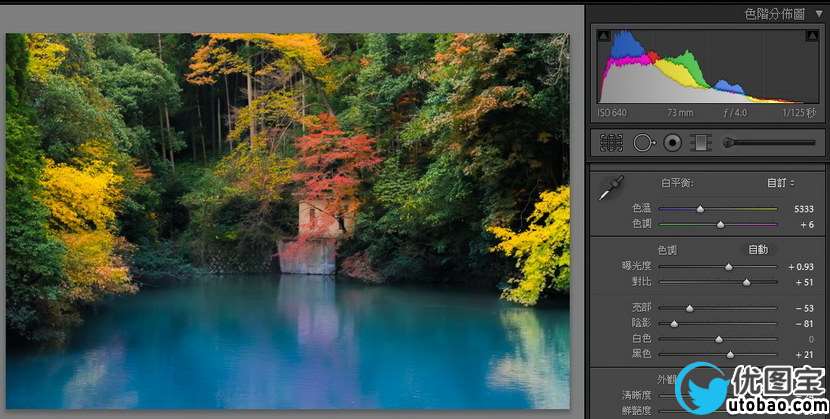This screenshot has height=419, width=830.
Task: Click the 清晰度 clarity label
Action: 637,395
